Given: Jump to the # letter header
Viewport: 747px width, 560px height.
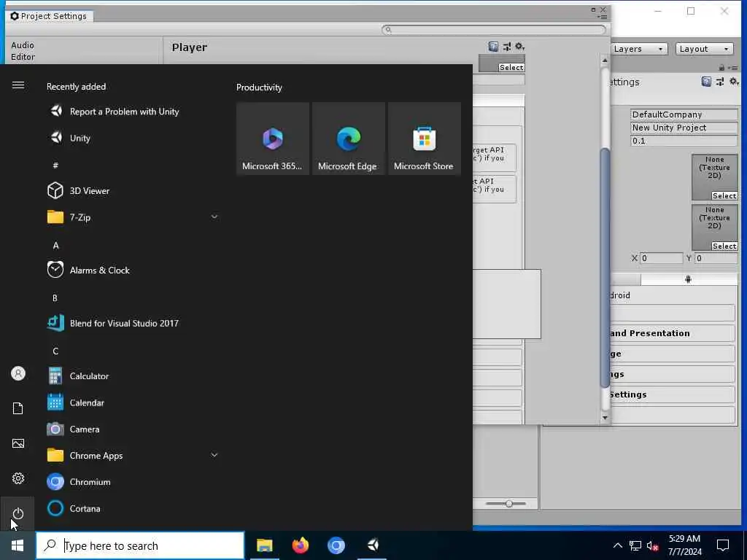Looking at the screenshot, I should [55, 166].
